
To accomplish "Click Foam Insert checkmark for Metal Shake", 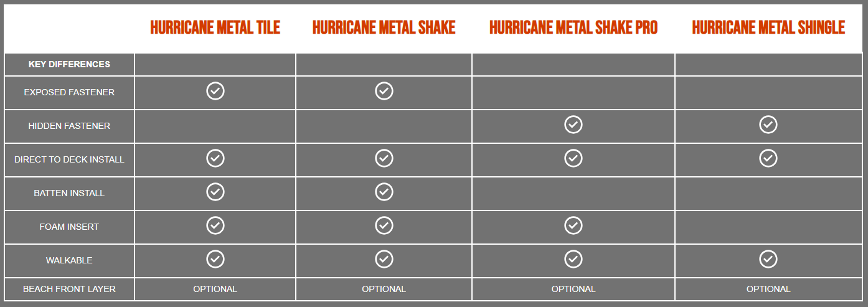I will pyautogui.click(x=384, y=225).
